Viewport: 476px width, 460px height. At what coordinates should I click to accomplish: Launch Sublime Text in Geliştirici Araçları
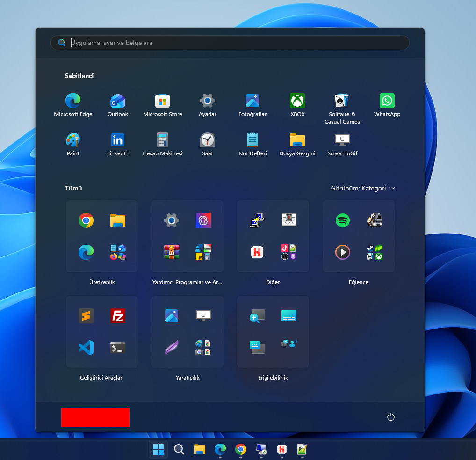coord(86,316)
